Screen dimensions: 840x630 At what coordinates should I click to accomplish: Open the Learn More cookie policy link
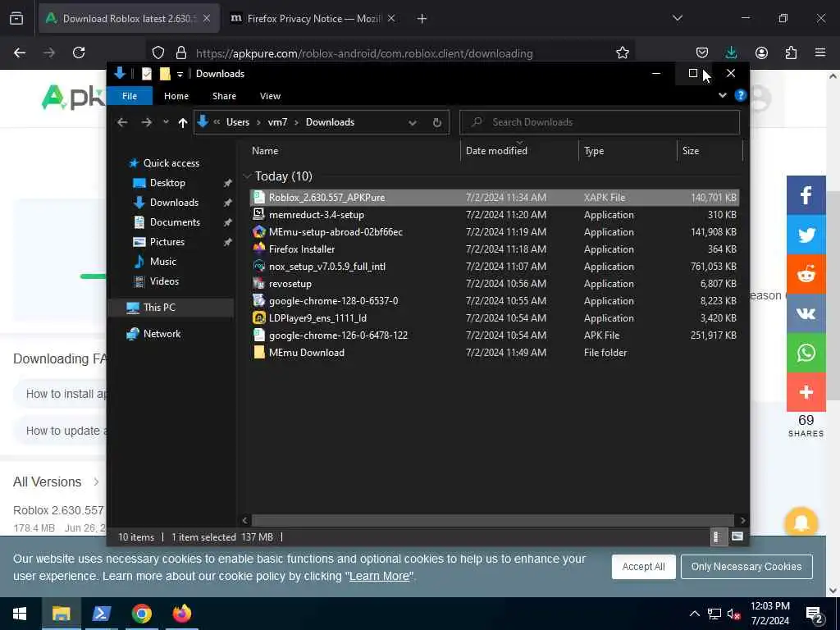(x=379, y=577)
